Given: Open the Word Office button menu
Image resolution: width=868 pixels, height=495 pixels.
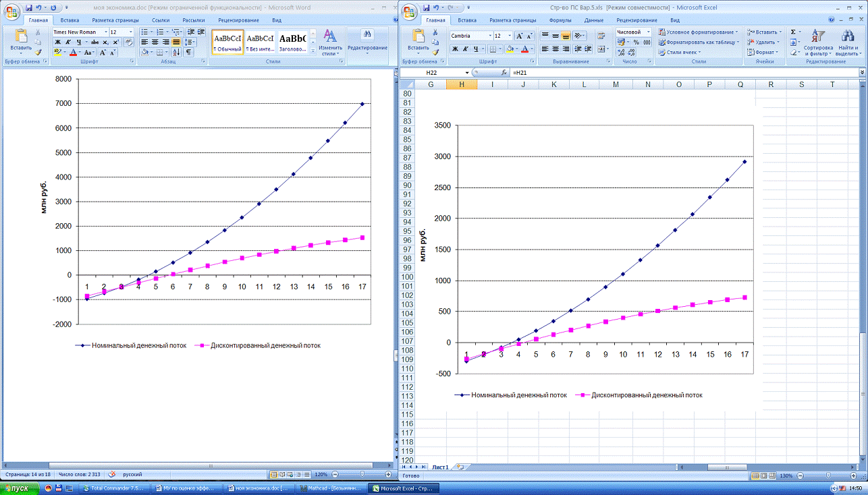Looking at the screenshot, I should (11, 11).
